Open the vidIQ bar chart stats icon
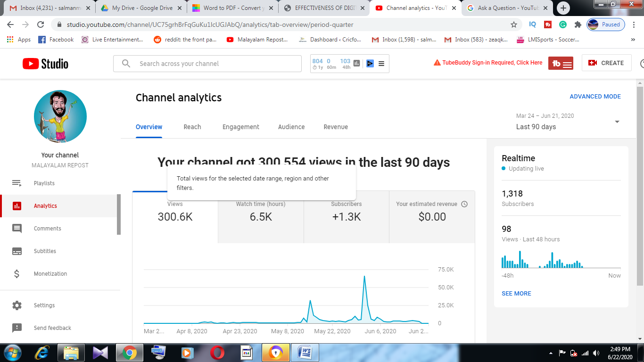This screenshot has height=362, width=644. [x=357, y=63]
